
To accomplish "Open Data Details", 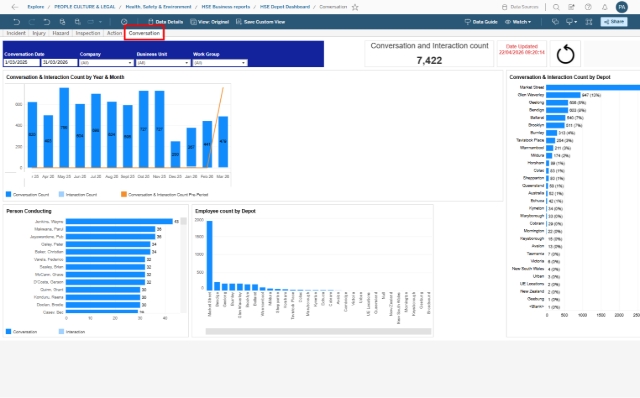I will 165,22.
